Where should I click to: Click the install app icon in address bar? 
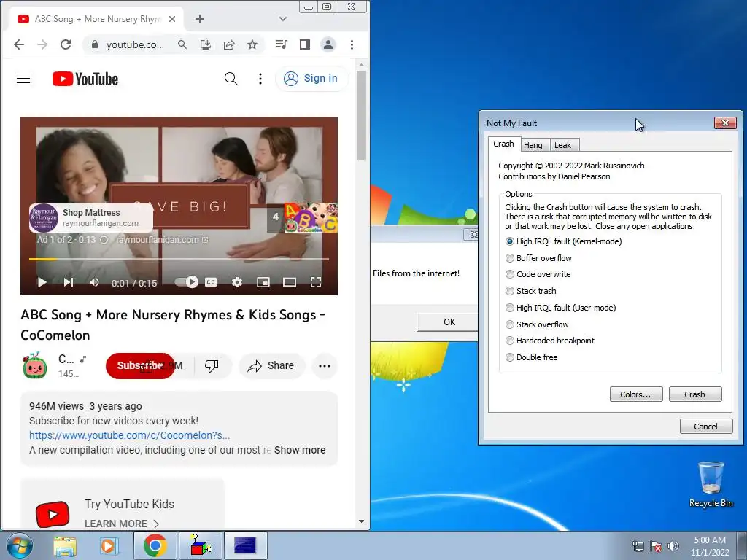[x=205, y=44]
